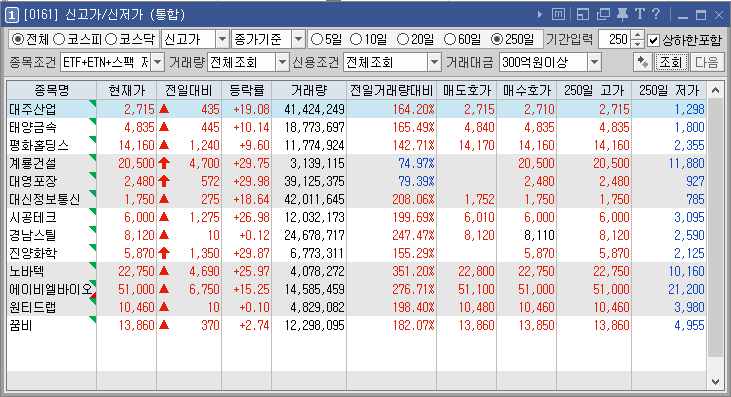This screenshot has width=731, height=397.
Task: Click the 조회 search button
Action: point(671,62)
